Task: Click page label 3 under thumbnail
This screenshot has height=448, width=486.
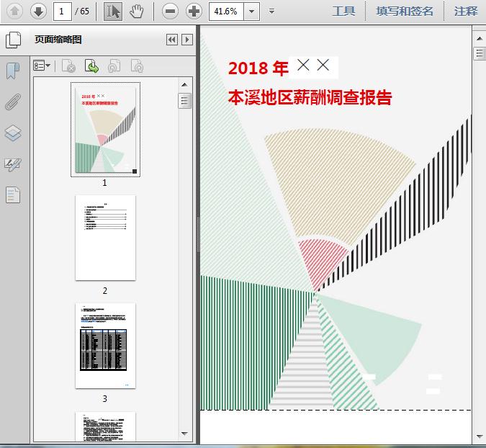Action: [x=105, y=399]
